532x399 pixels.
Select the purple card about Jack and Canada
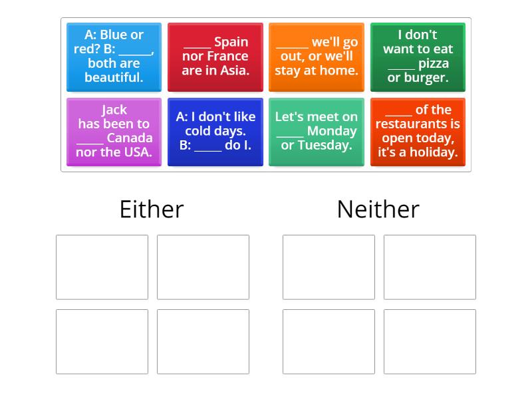[x=114, y=131]
